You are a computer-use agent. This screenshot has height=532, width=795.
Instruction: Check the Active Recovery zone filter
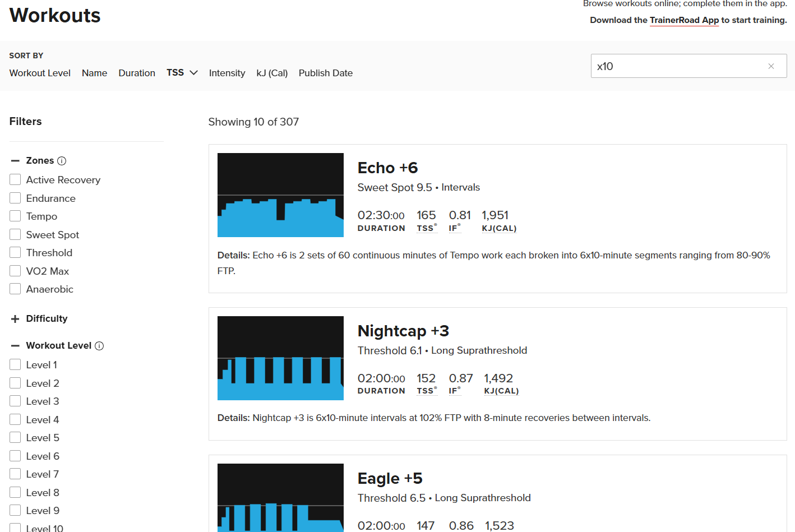[x=15, y=180]
